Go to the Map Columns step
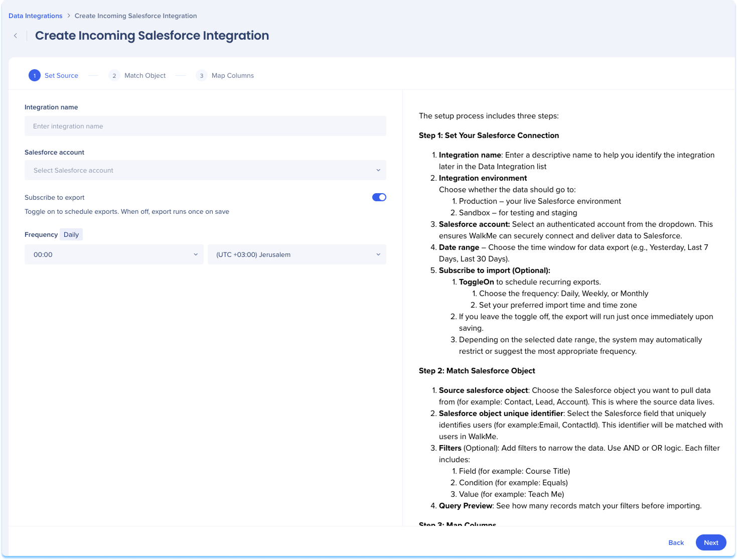The width and height of the screenshot is (737, 560). (x=233, y=76)
